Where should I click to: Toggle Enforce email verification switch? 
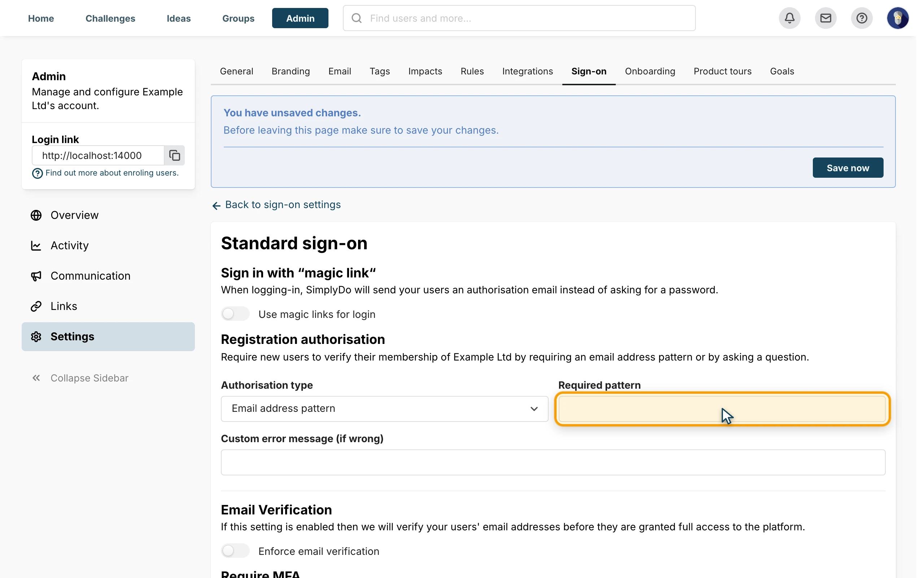pyautogui.click(x=235, y=551)
